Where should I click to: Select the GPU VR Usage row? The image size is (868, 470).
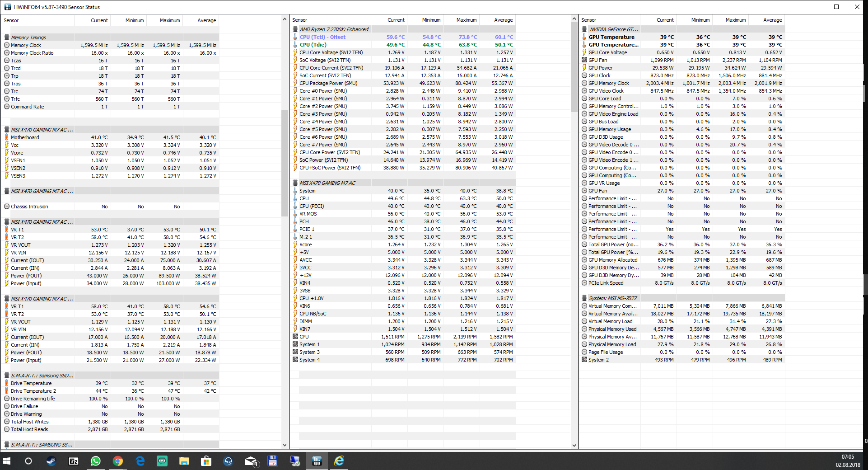coord(682,183)
